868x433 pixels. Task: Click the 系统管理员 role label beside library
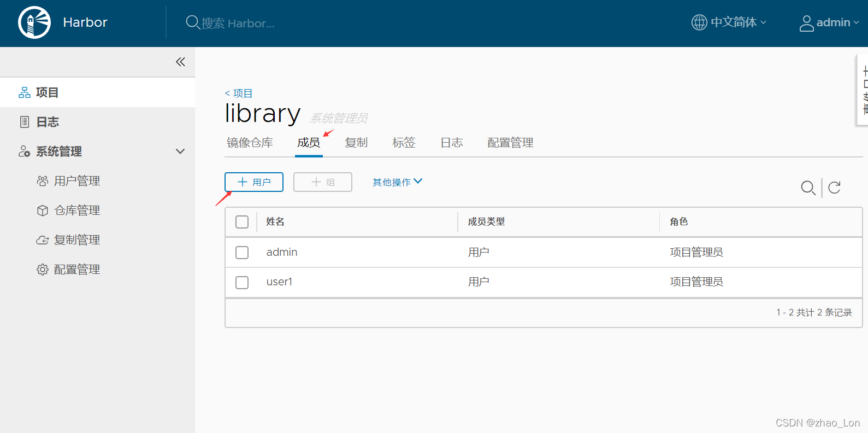pyautogui.click(x=339, y=118)
